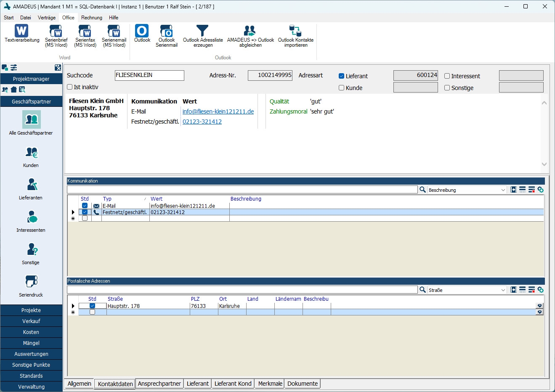Open Lieferanten in the sidebar
The width and height of the screenshot is (555, 392).
pos(31,185)
